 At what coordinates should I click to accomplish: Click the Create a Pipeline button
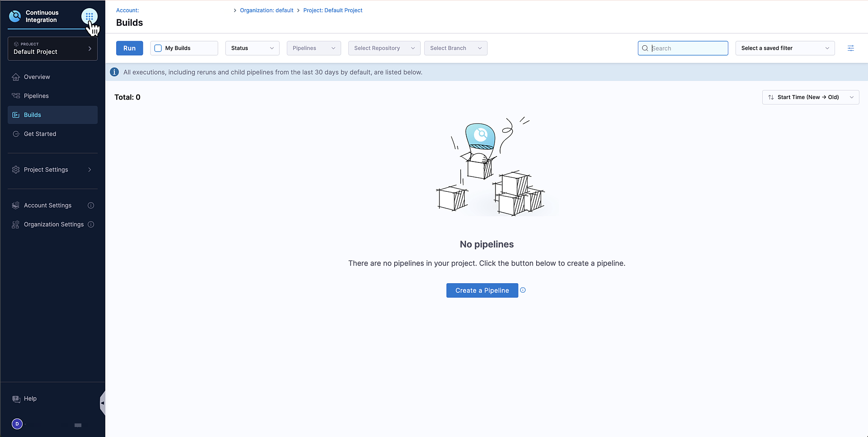pyautogui.click(x=482, y=290)
